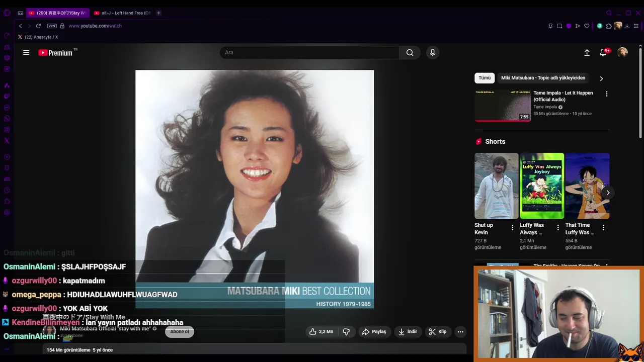644x362 pixels.
Task: Like the video with 2,2 Mn
Action: tap(321, 332)
